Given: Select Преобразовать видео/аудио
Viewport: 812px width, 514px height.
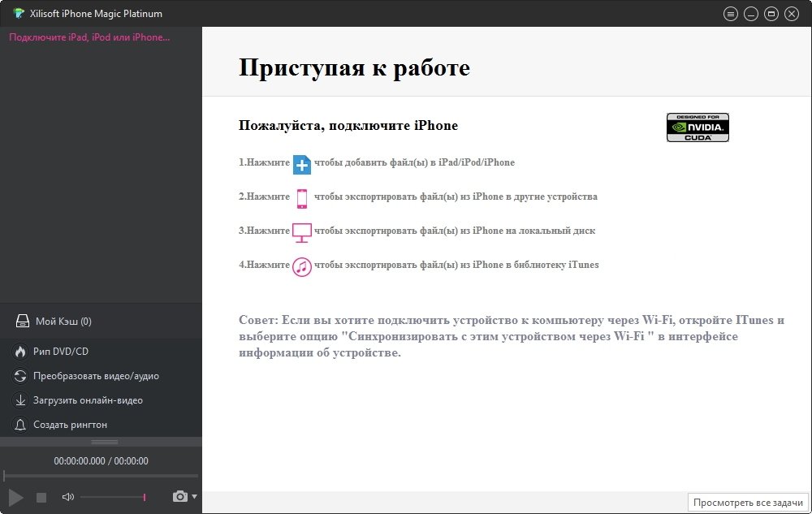Looking at the screenshot, I should coord(96,376).
